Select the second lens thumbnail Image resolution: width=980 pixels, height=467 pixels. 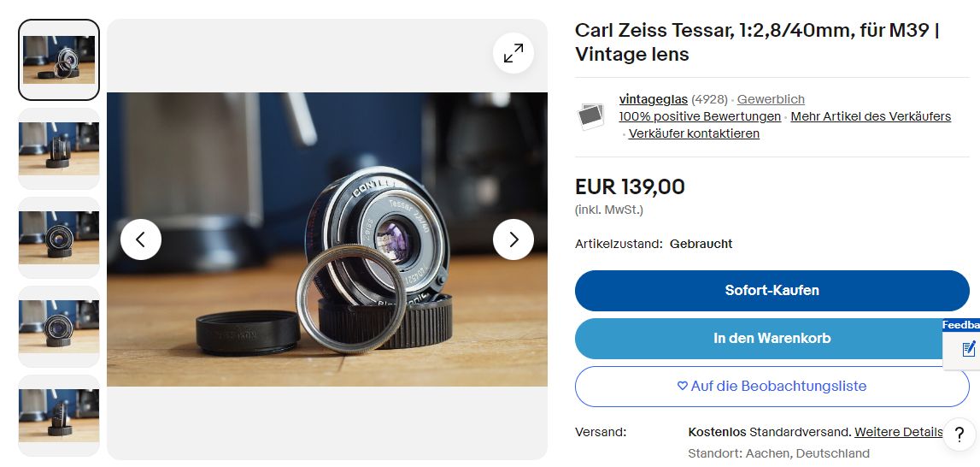click(x=59, y=149)
